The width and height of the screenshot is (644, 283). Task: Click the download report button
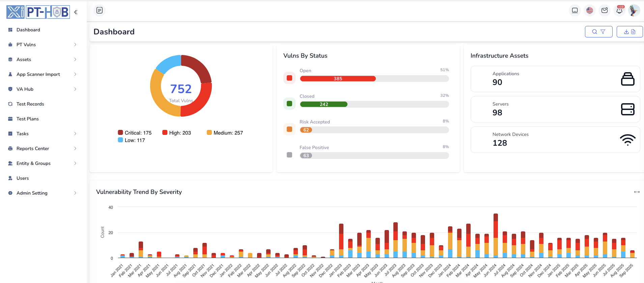coord(629,32)
